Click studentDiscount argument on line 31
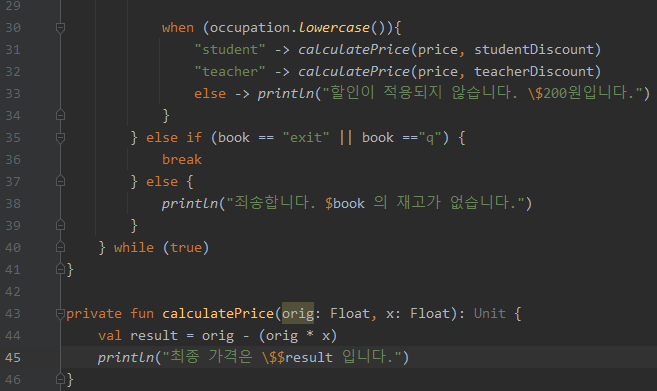This screenshot has width=657, height=391. point(534,49)
